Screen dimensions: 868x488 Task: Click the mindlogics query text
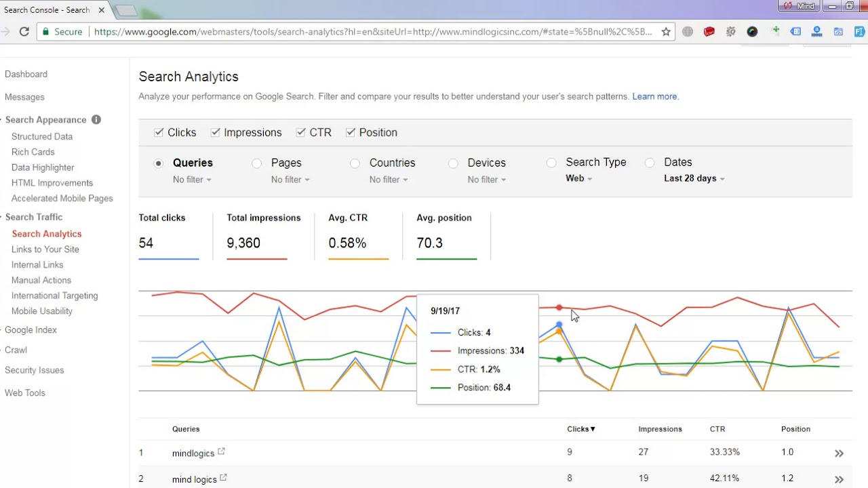[x=193, y=453]
